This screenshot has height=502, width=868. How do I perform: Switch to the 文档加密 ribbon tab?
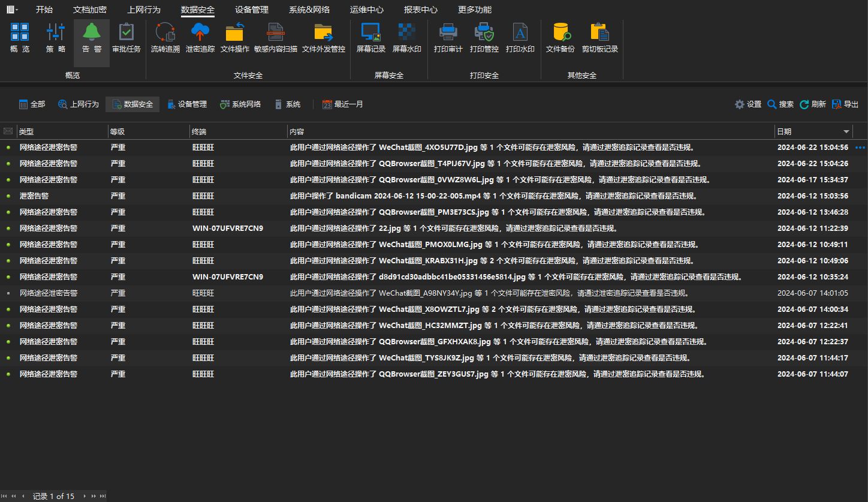(x=90, y=10)
